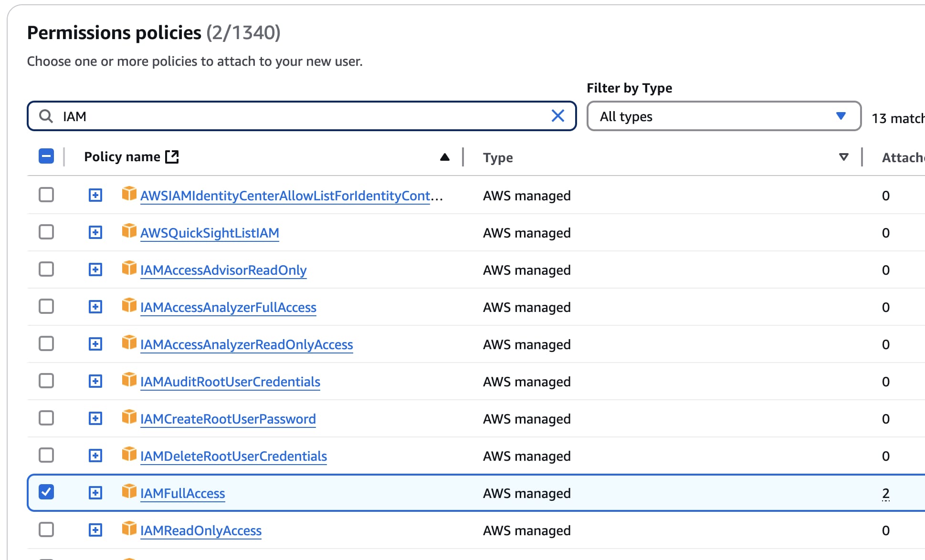The width and height of the screenshot is (925, 560).
Task: Expand the IAMAccessAnalyzerReadOnlyAccess row details
Action: (x=95, y=344)
